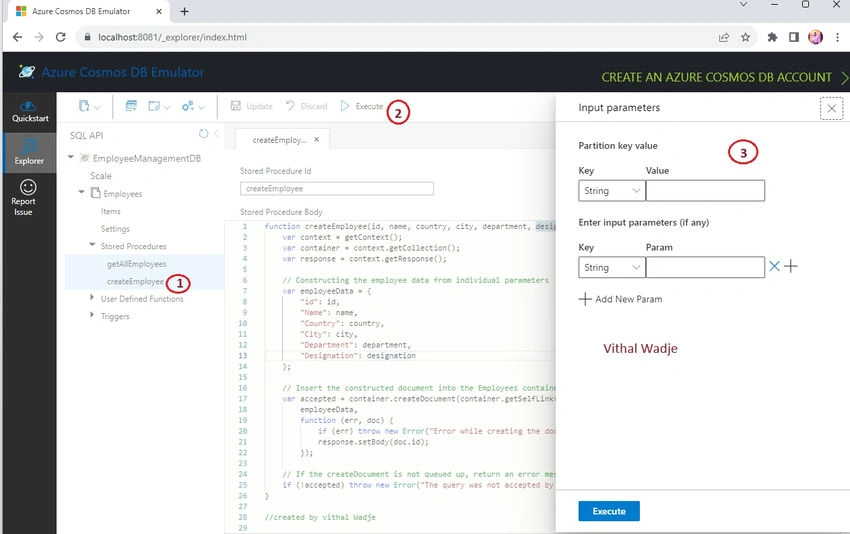Image resolution: width=850 pixels, height=534 pixels.
Task: Click the settings gears toolbar icon
Action: pos(188,106)
